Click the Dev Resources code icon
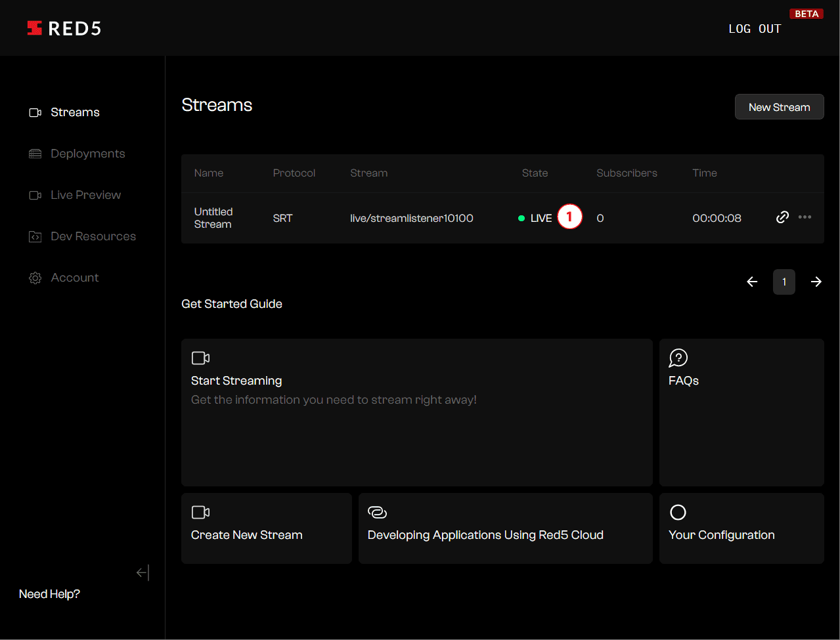This screenshot has height=640, width=840. point(35,237)
